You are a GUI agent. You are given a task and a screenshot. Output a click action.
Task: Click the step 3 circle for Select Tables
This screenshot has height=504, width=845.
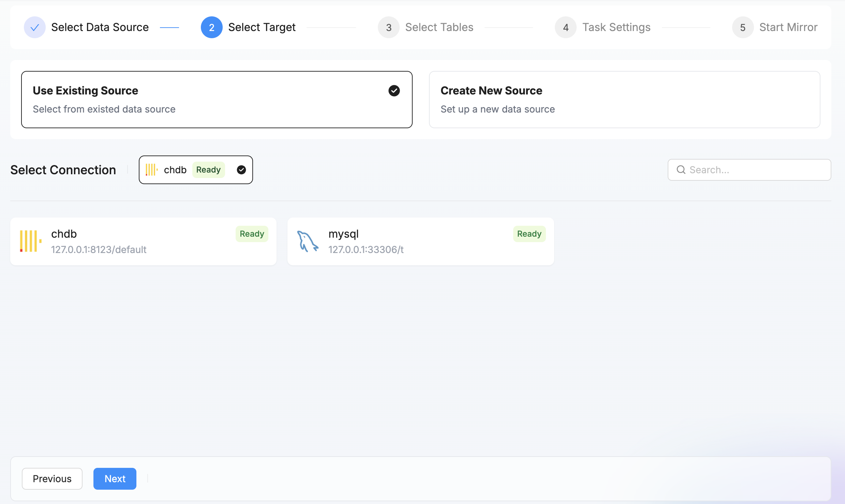click(x=389, y=27)
